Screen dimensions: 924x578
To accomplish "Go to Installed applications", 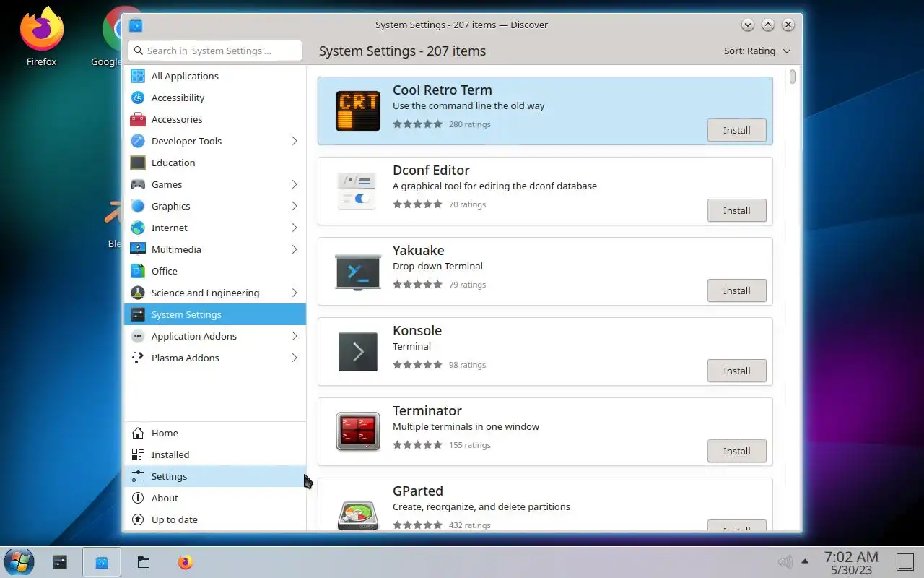I will pos(215,454).
